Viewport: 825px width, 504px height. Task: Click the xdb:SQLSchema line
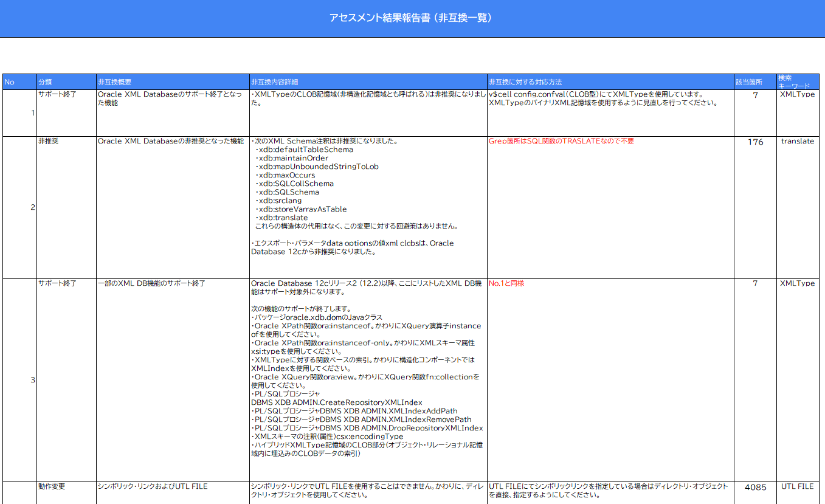click(x=287, y=192)
